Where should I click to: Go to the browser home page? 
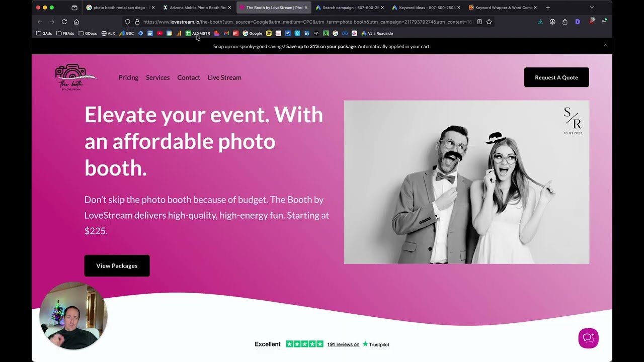click(76, 22)
